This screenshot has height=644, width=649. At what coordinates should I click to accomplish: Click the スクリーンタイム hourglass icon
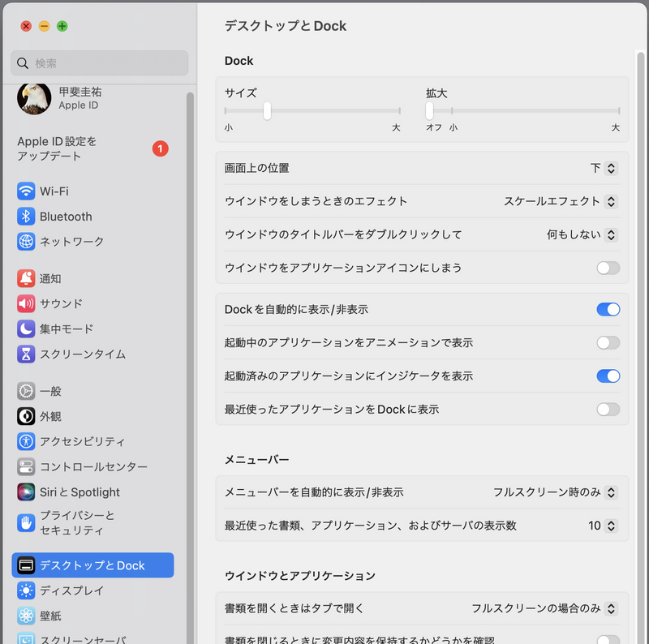tap(26, 354)
